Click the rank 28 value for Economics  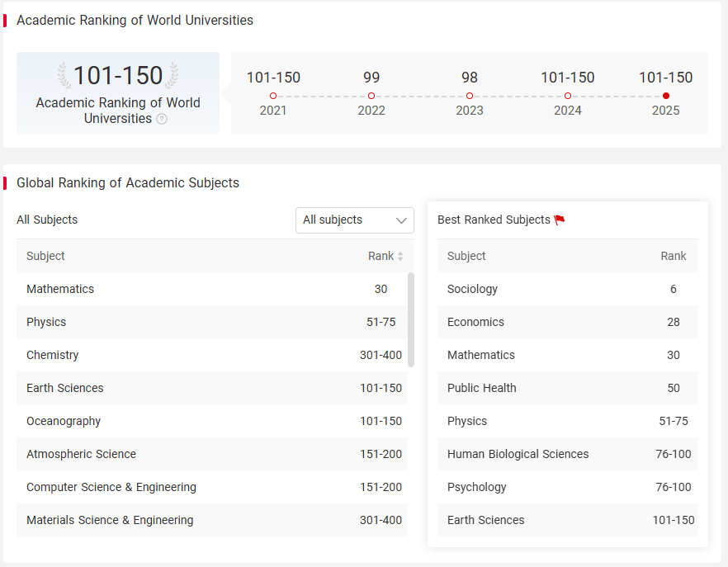click(674, 322)
